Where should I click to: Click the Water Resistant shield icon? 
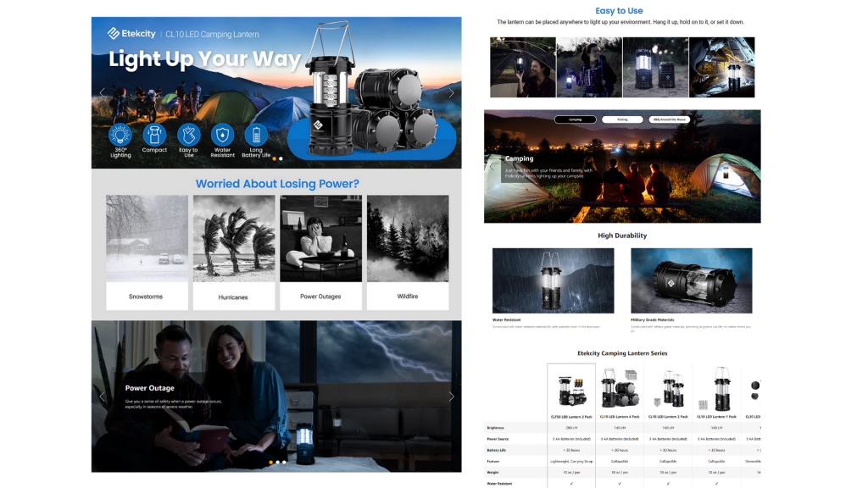(222, 135)
